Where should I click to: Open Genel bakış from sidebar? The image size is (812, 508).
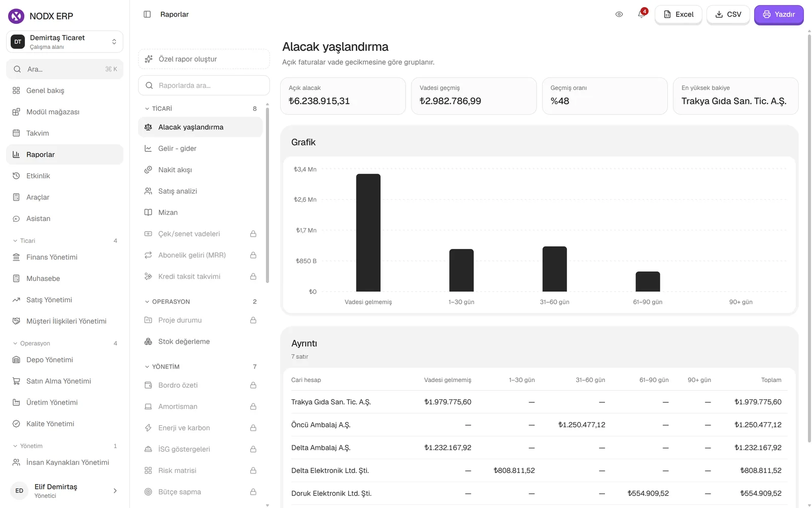(64, 90)
